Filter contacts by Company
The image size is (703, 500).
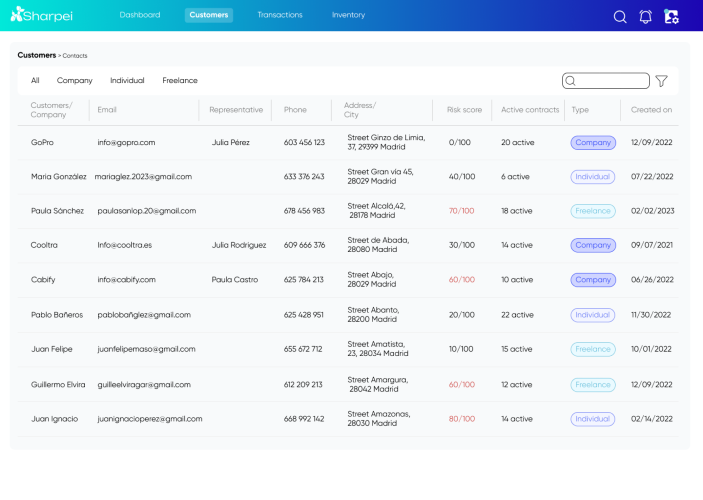click(x=74, y=80)
